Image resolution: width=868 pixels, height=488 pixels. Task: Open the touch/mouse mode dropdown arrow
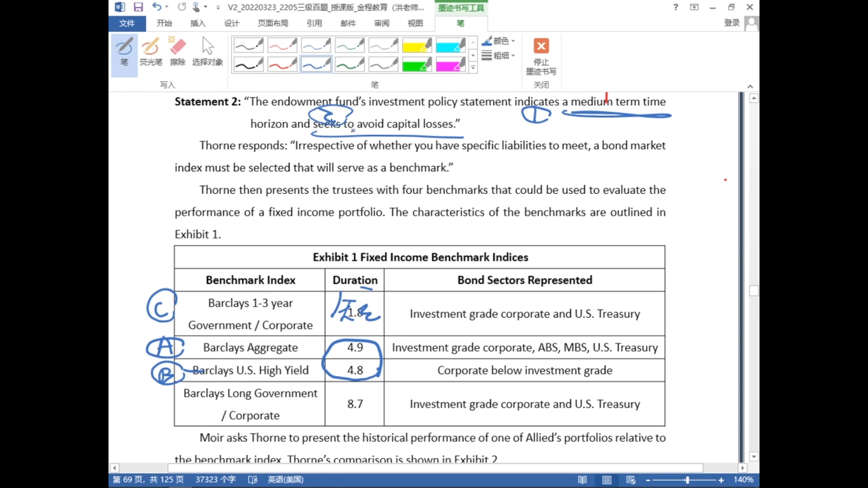point(205,7)
